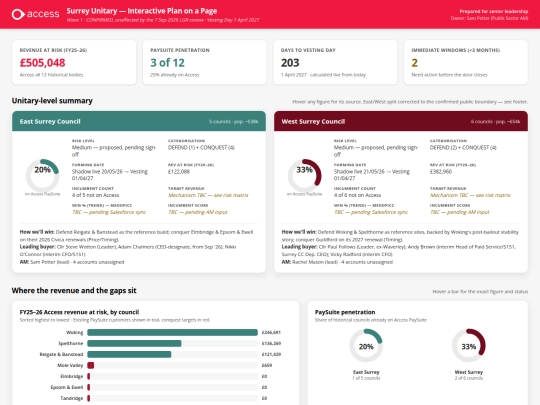Click West Surrey 33% donut in PaySuite penetration chart
Screen dimensions: 540x405
[x=469, y=345]
